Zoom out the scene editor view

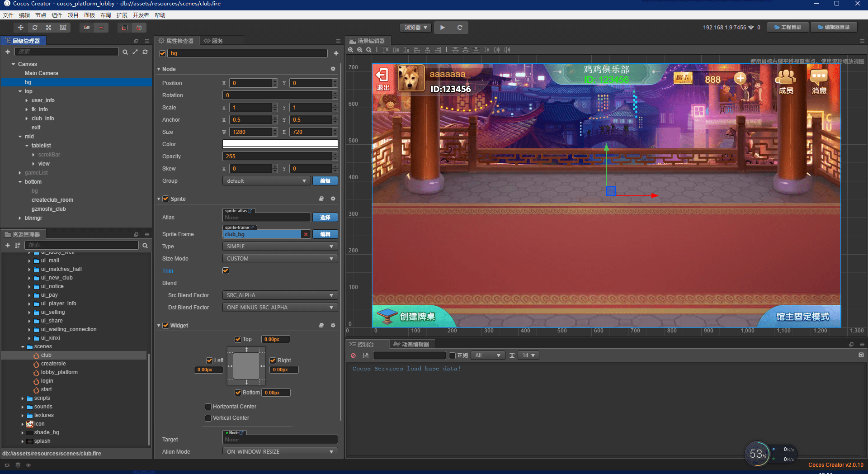coord(360,50)
